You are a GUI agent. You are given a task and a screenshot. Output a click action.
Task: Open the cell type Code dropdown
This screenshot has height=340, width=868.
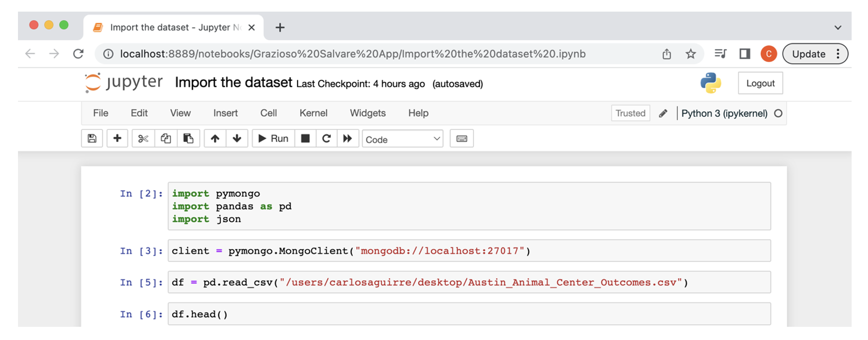pos(403,139)
